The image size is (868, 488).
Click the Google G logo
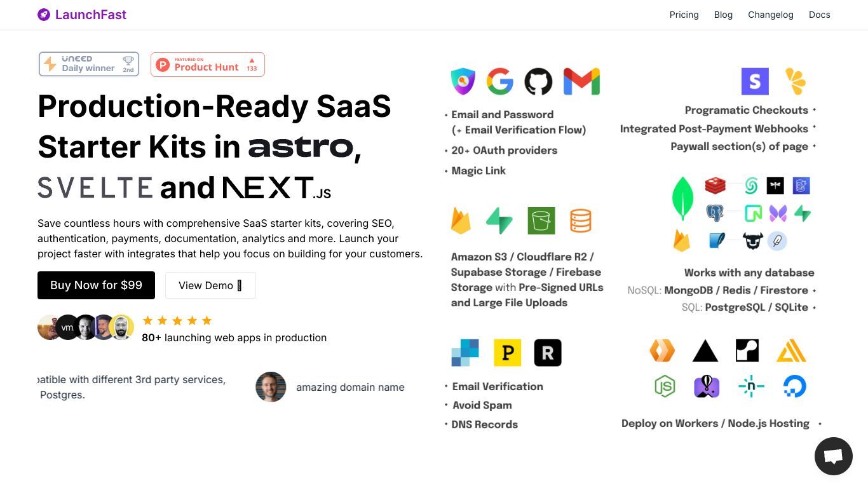coord(500,81)
